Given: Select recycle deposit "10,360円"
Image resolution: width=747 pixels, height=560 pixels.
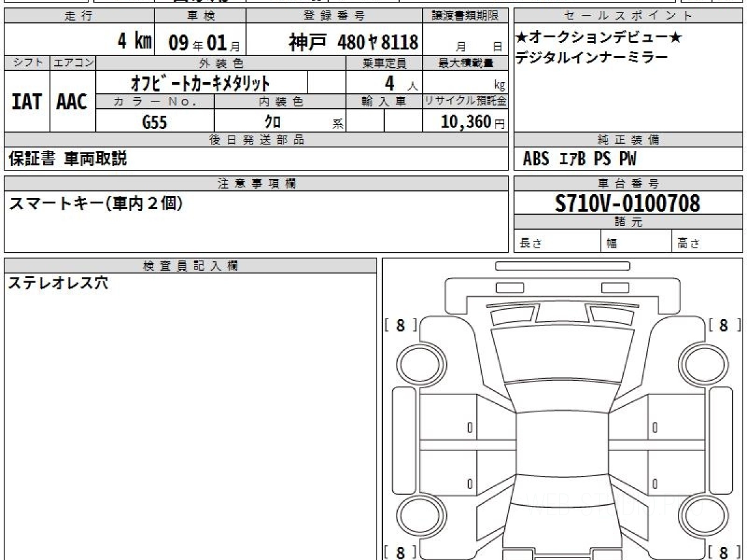Looking at the screenshot, I should click(472, 122).
